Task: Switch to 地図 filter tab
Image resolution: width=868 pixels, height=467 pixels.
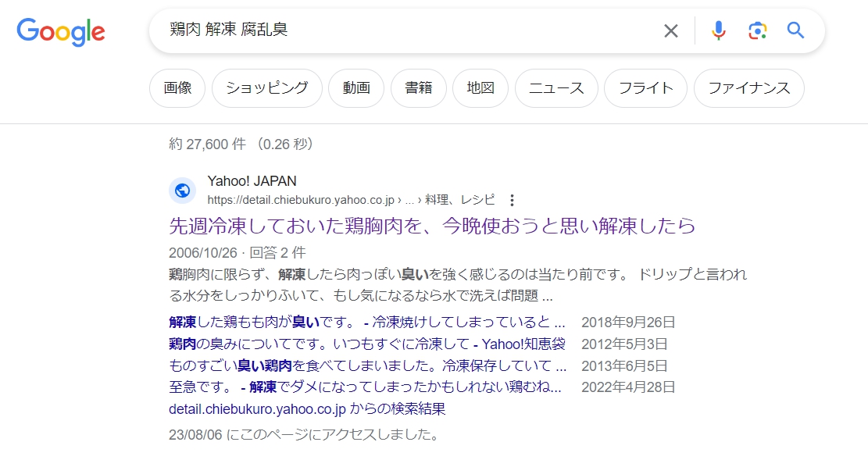Action: click(x=480, y=88)
